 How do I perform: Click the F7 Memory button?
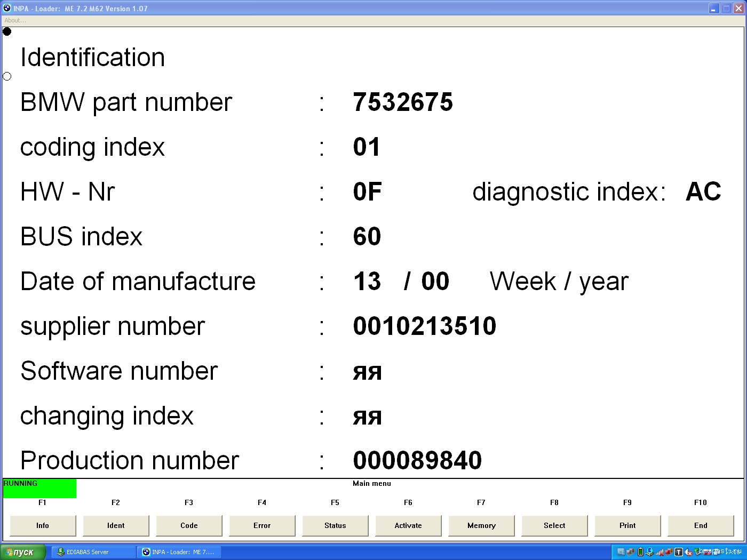(x=481, y=525)
